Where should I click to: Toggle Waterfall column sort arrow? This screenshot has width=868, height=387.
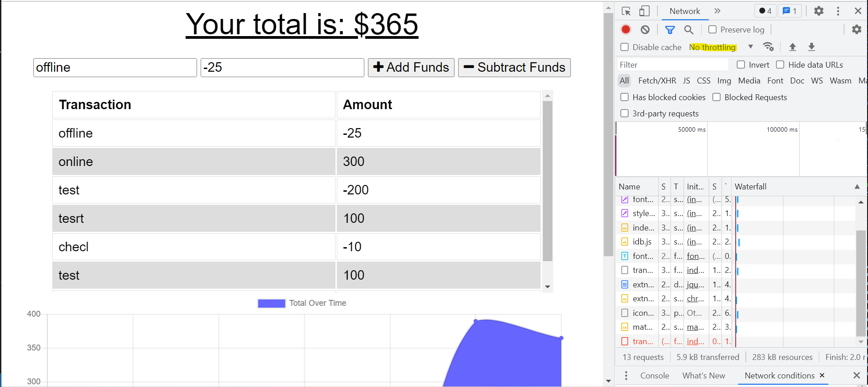click(x=857, y=186)
